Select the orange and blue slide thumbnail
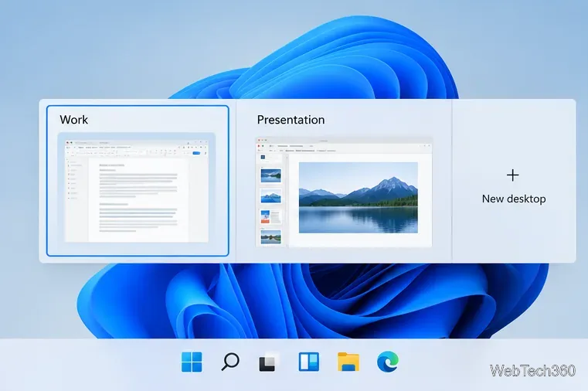 (270, 216)
